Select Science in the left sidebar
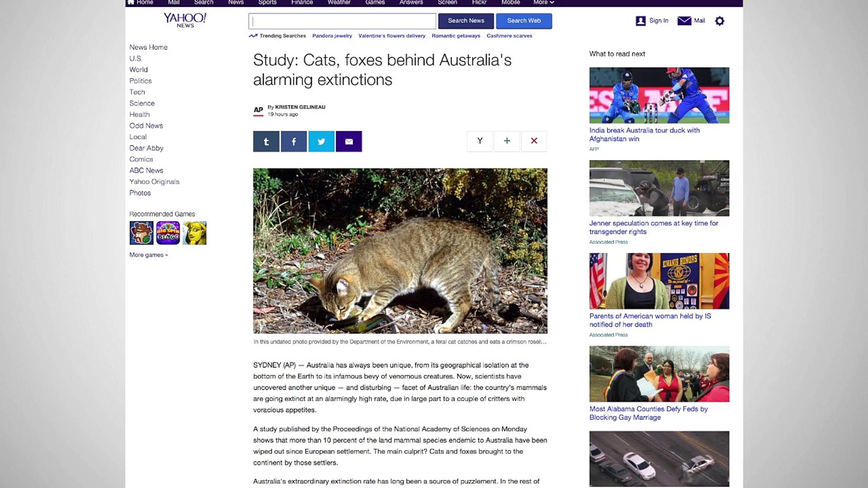The height and width of the screenshot is (488, 868). [142, 103]
